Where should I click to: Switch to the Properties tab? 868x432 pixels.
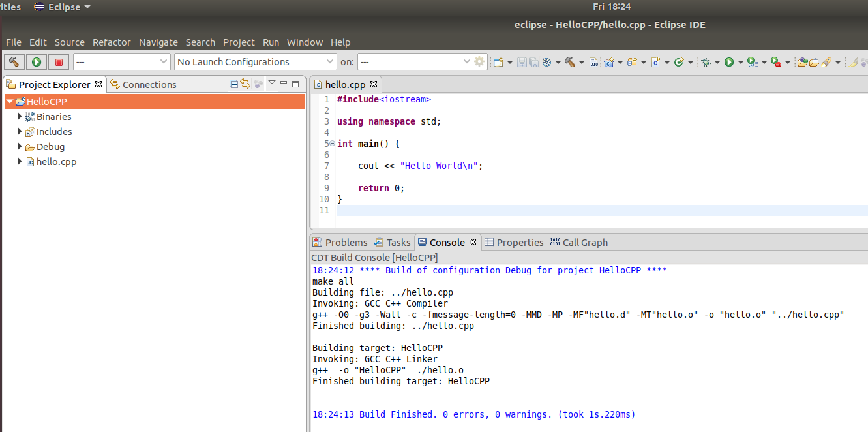click(x=514, y=242)
